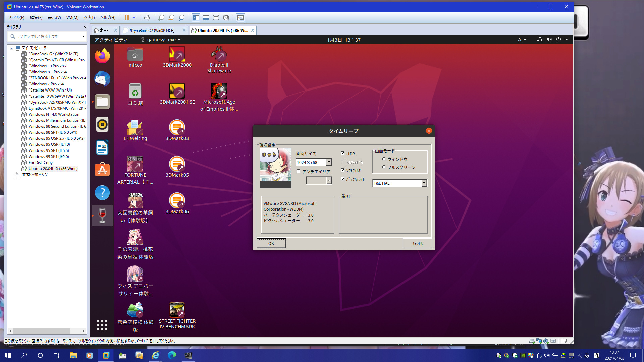The image size is (644, 362).
Task: Toggle the セルフシャドウ checkbox
Action: pos(343,162)
